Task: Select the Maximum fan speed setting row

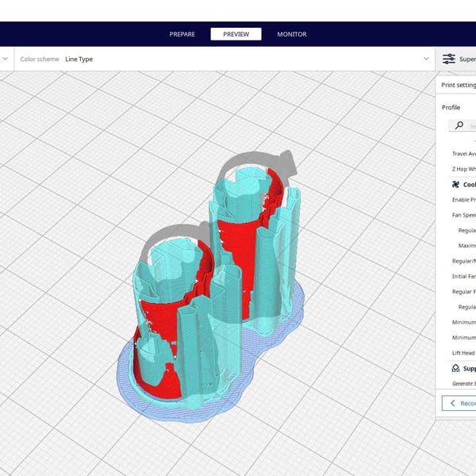Action: pyautogui.click(x=466, y=245)
